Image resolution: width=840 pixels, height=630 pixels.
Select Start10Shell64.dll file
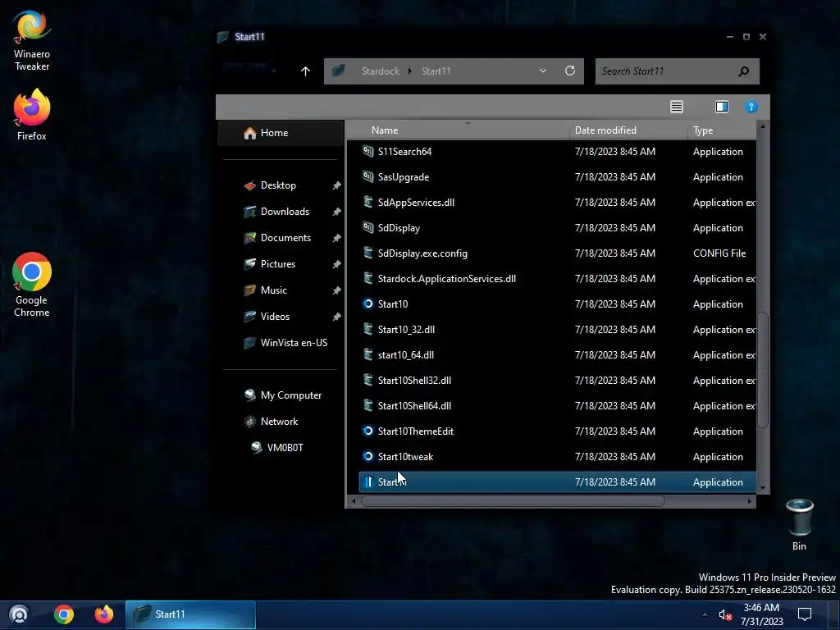coord(414,406)
